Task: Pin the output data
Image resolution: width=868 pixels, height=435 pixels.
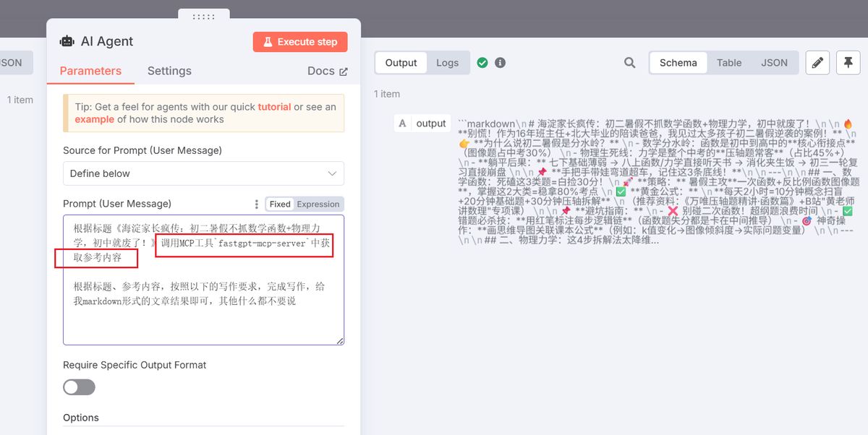Action: tap(848, 63)
